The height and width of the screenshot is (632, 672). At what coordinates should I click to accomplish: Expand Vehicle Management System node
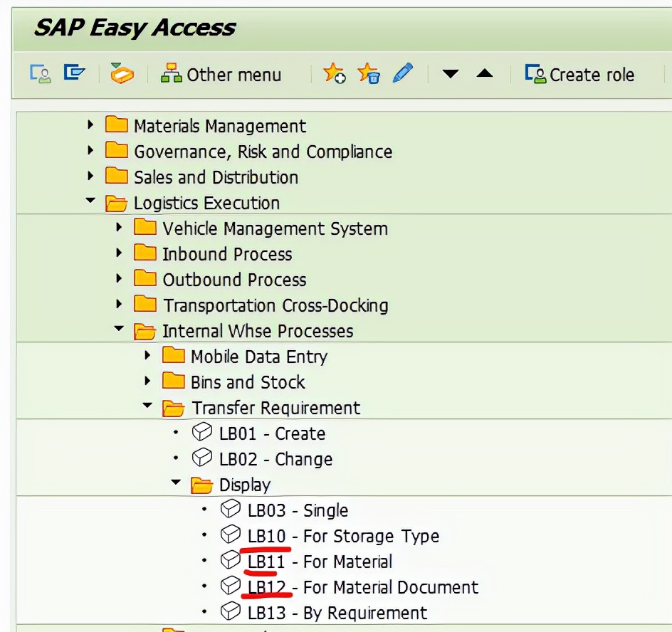[119, 227]
